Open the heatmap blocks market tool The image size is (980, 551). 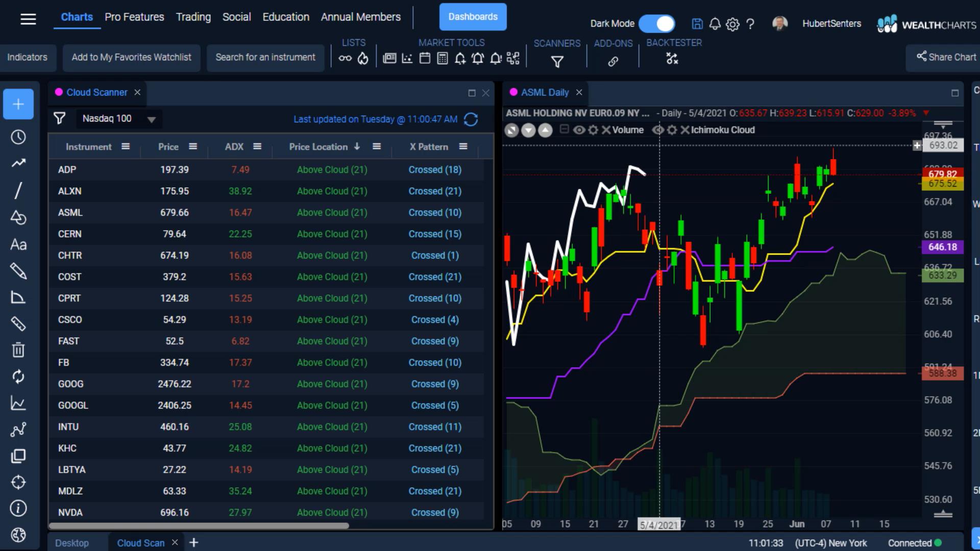click(x=513, y=59)
